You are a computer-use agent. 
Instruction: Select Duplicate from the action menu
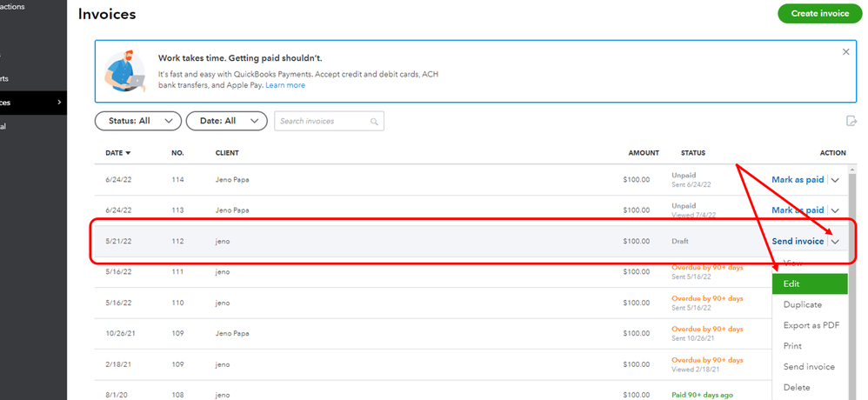(x=803, y=304)
